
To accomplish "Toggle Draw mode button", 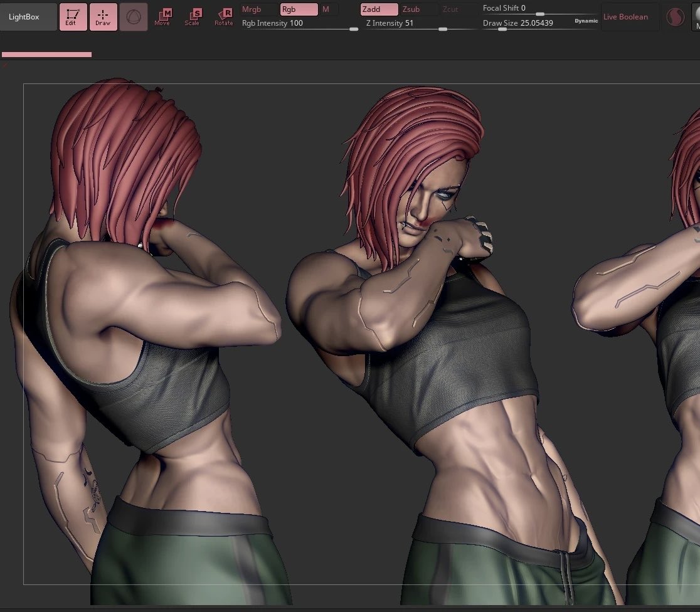I will click(x=103, y=17).
